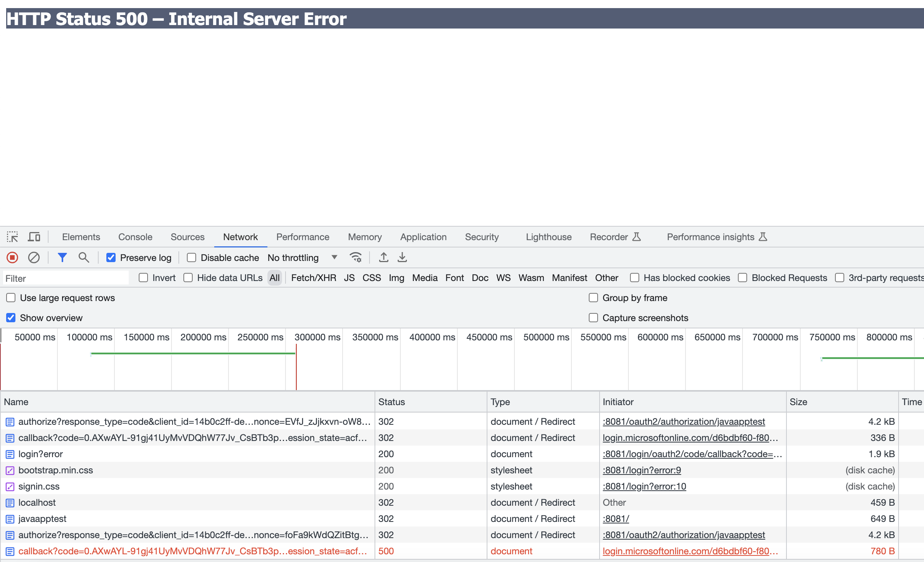Enable the Disable cache checkbox

pos(192,257)
